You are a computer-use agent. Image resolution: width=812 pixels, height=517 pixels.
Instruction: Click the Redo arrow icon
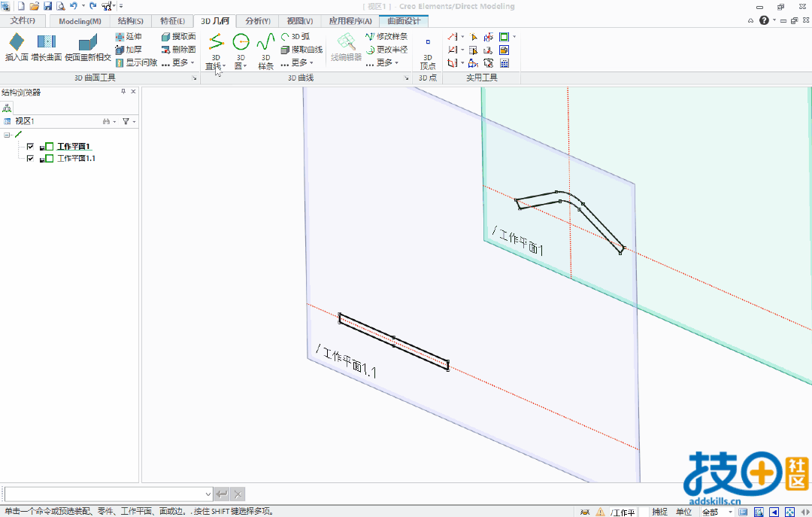[92, 6]
